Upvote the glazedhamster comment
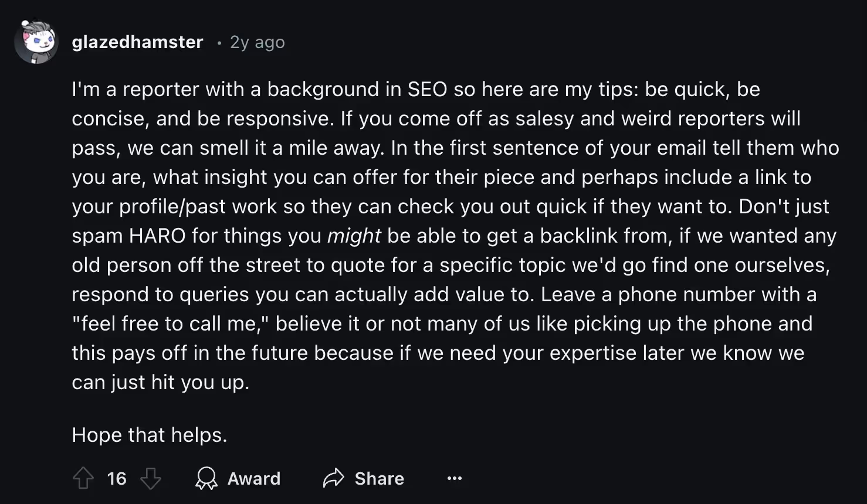The image size is (867, 504). click(x=83, y=478)
